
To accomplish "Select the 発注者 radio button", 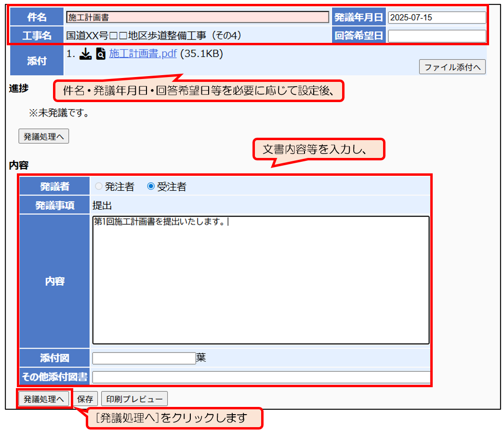I will click(x=99, y=187).
